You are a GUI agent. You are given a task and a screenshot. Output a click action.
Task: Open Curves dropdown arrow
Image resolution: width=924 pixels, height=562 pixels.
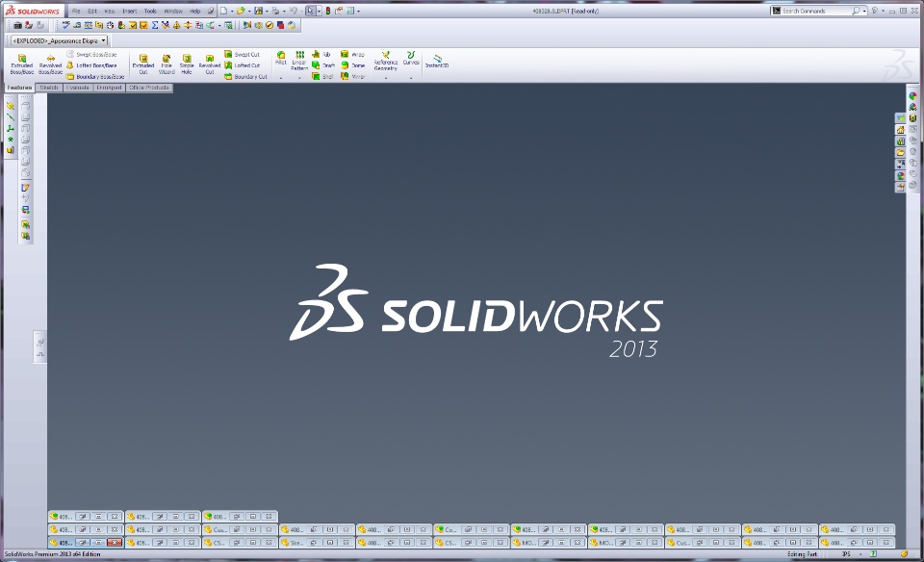411,78
